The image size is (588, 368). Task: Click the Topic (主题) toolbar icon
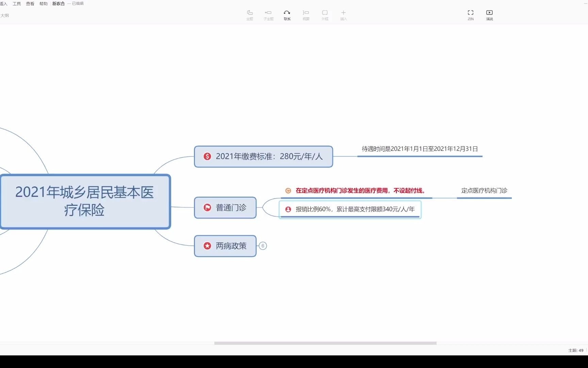pyautogui.click(x=249, y=15)
